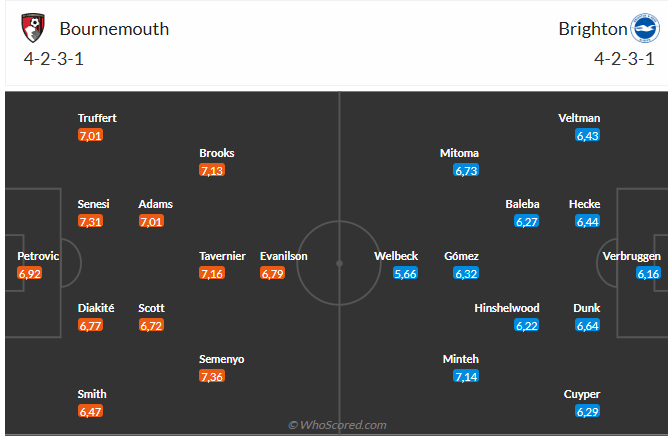The width and height of the screenshot is (668, 436).
Task: Select the Bournemouth team name
Action: [114, 28]
